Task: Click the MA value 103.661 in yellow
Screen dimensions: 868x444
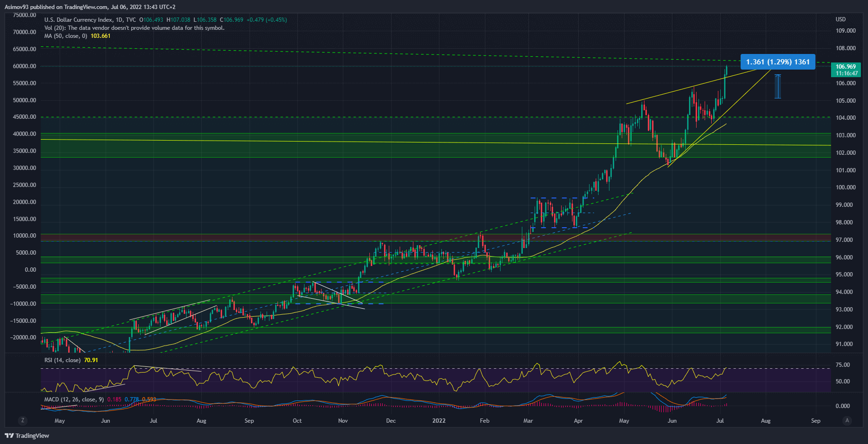Action: pos(100,36)
